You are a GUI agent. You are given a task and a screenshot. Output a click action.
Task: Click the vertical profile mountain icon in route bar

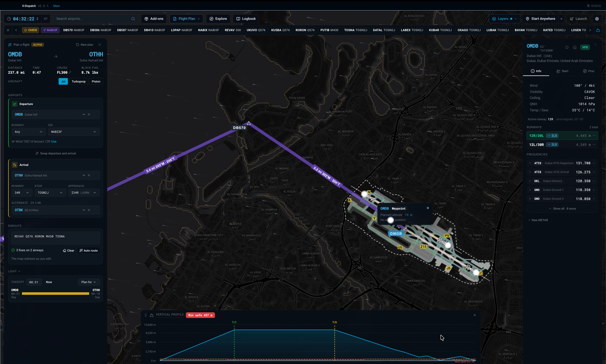tap(598, 30)
